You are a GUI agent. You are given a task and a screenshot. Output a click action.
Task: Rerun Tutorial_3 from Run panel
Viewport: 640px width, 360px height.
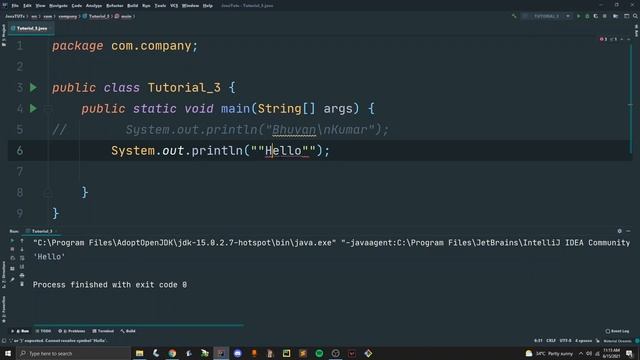point(12,241)
